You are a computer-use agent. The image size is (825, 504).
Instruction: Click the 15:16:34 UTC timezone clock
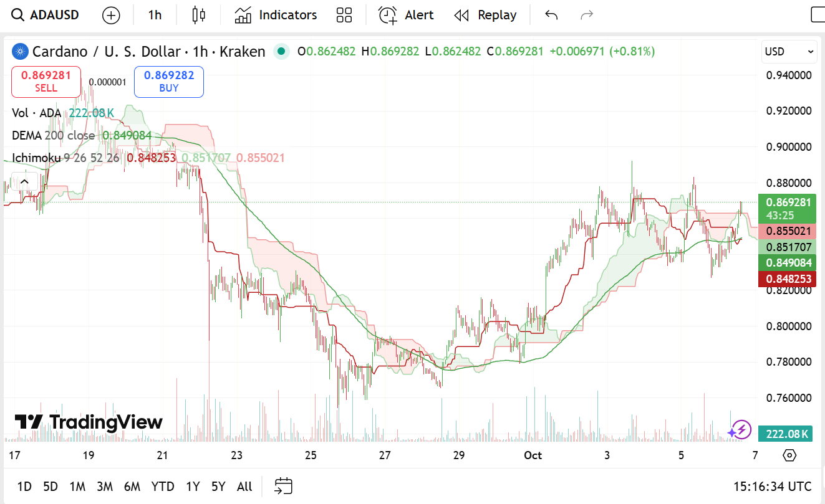[773, 487]
